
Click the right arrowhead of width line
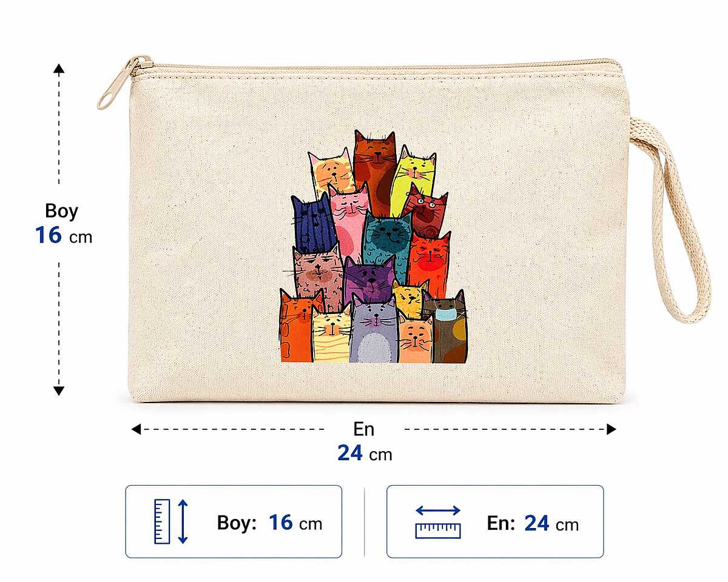(611, 429)
